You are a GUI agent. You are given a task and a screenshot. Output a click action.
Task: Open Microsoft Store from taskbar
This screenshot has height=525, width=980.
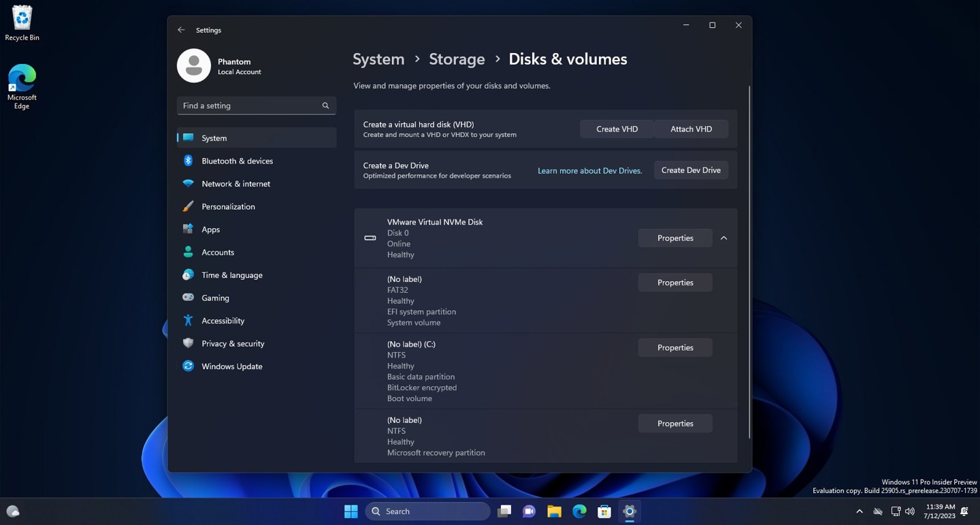click(604, 511)
